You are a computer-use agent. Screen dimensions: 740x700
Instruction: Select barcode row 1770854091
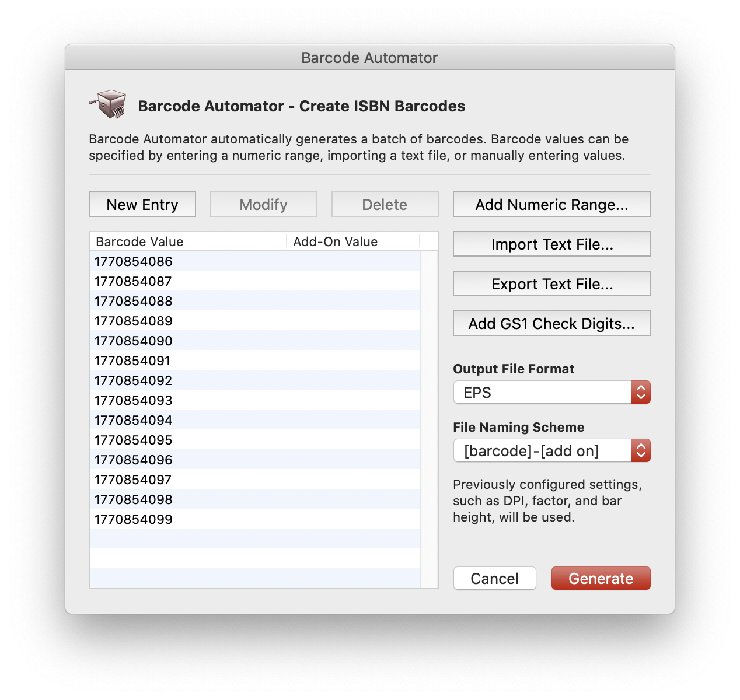click(x=255, y=360)
